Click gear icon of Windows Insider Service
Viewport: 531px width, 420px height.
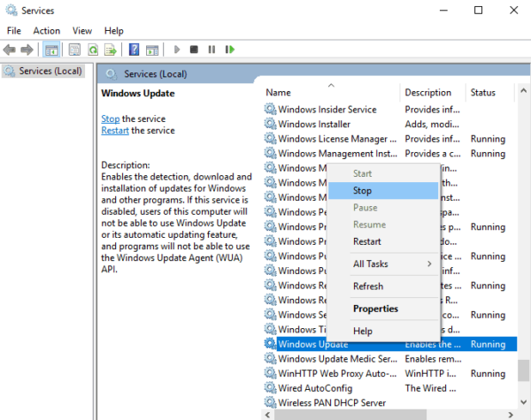tap(270, 110)
